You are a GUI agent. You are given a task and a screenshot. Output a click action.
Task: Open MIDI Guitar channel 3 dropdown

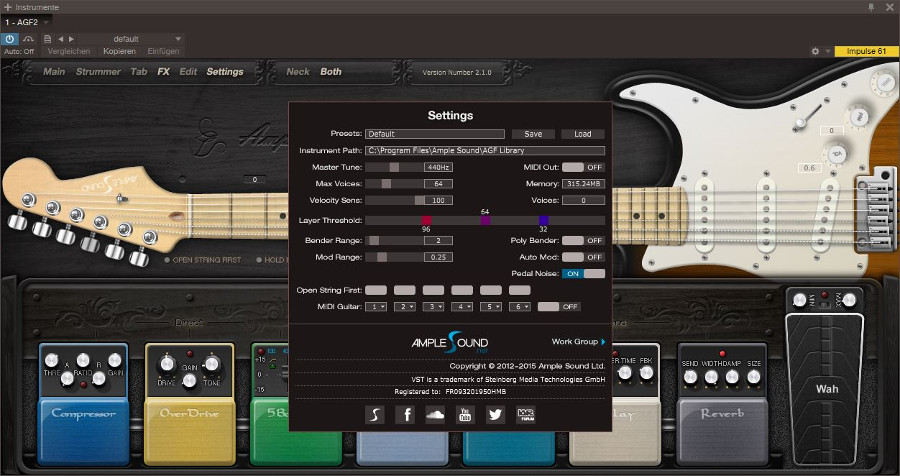click(433, 307)
